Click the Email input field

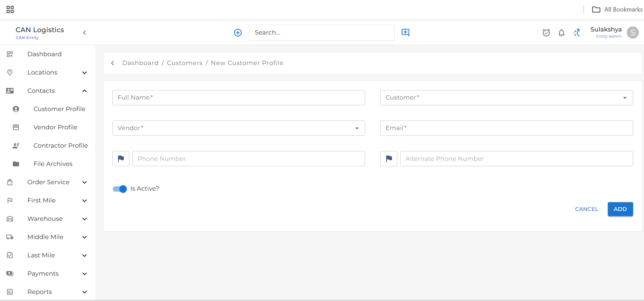(507, 128)
